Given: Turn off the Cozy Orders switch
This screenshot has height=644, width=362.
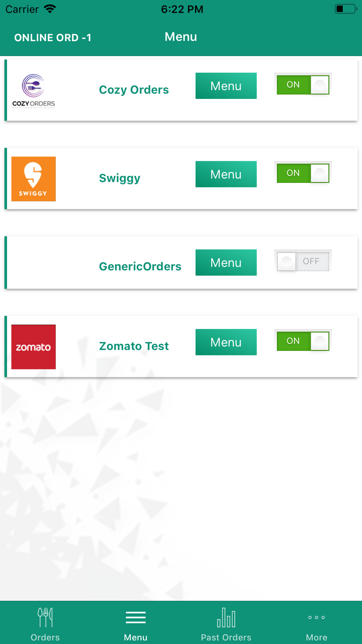Looking at the screenshot, I should coord(303,85).
